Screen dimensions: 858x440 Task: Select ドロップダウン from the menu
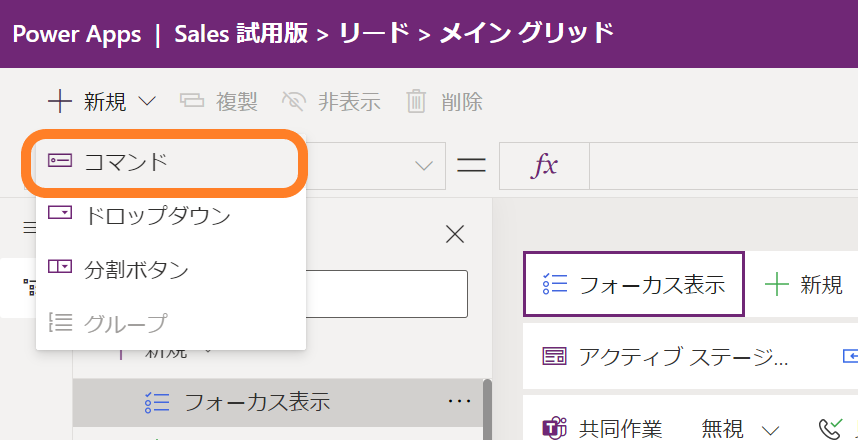[x=170, y=216]
